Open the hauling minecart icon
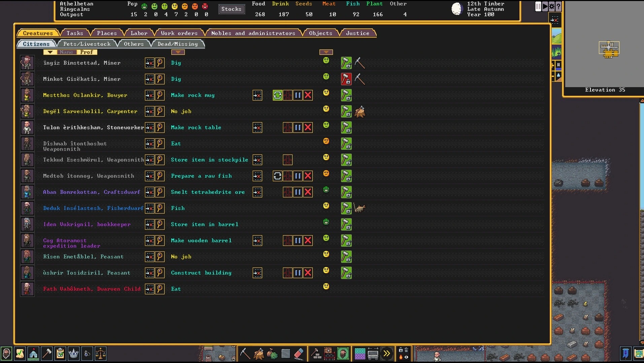This screenshot has height=363, width=644. point(373,354)
